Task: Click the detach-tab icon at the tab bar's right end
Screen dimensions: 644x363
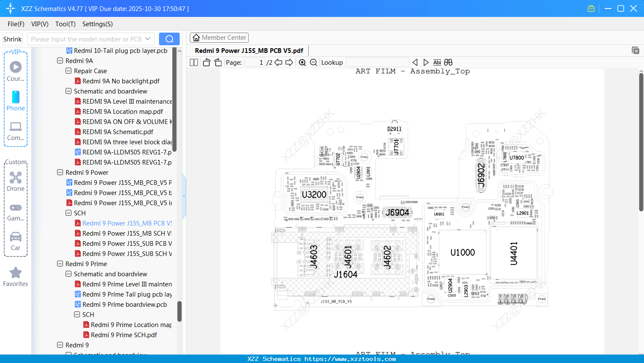Action: (x=636, y=50)
